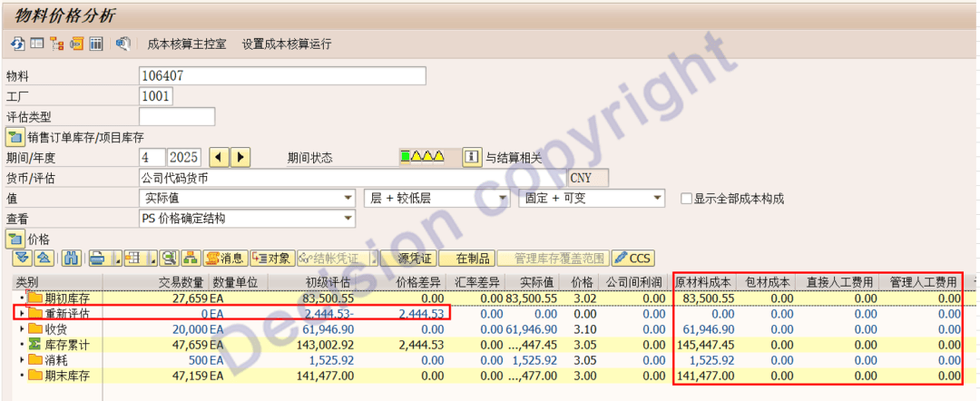Open the 实际值 value dropdown
Screen dimensions: 980x401
coord(348,198)
